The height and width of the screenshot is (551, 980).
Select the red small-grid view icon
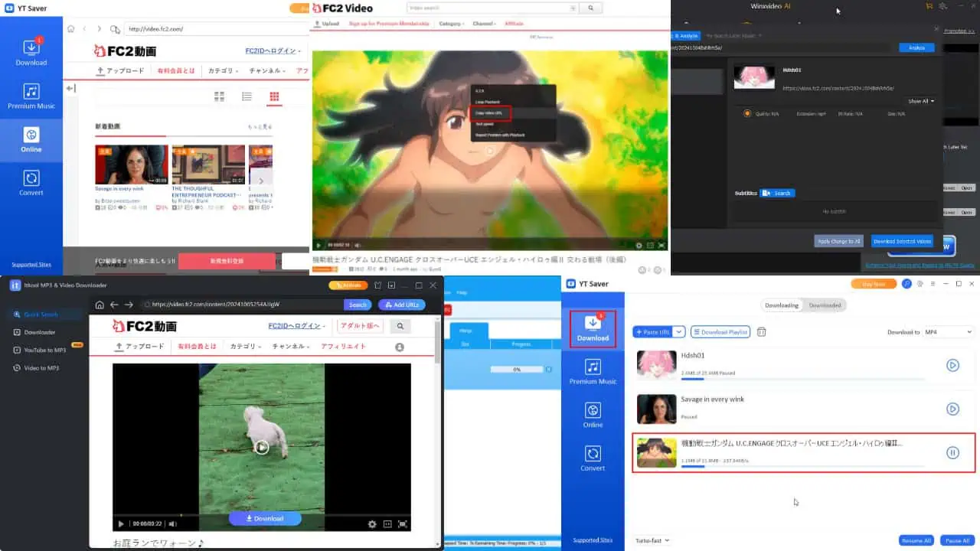click(x=273, y=96)
